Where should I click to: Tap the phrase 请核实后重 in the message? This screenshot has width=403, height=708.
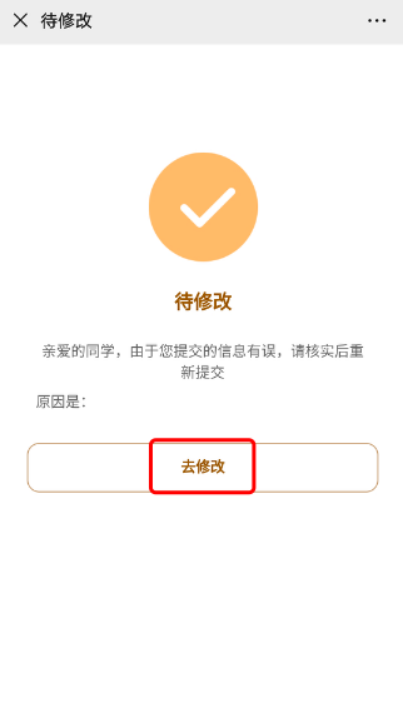click(327, 351)
